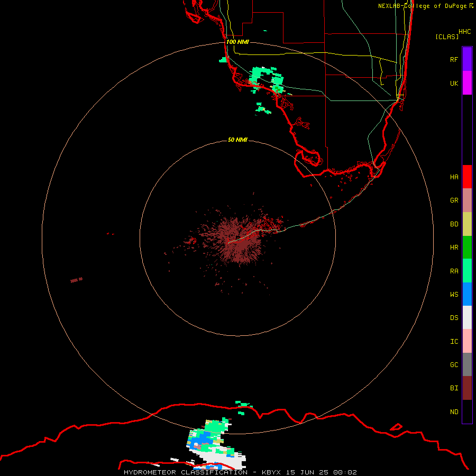Click the "UK" legend label
476x476 pixels.
(454, 83)
